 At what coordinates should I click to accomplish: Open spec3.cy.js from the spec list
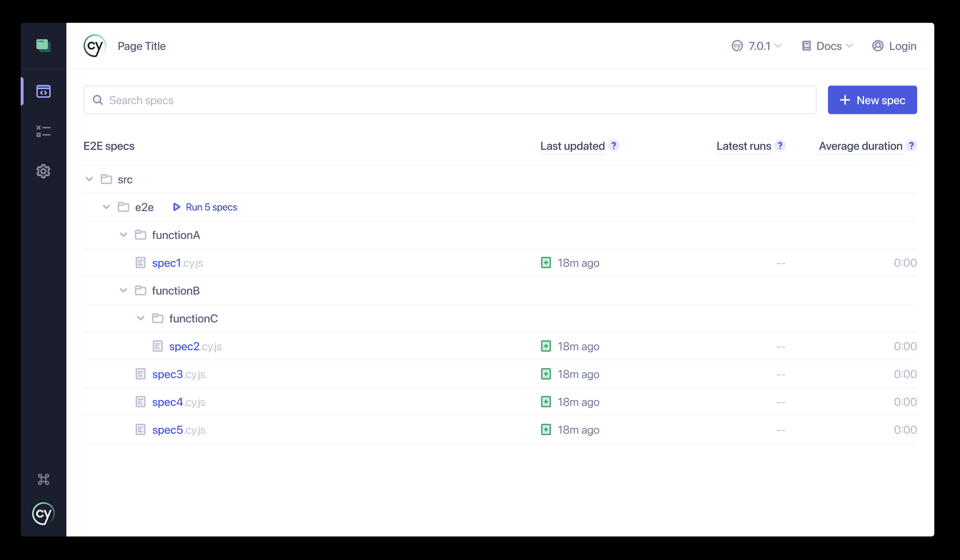(168, 374)
